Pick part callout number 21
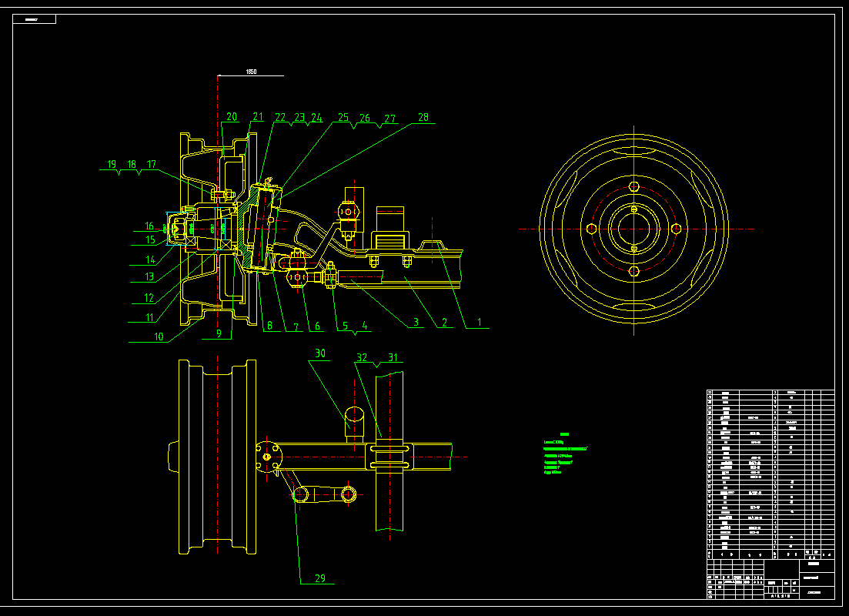849x616 pixels. [x=258, y=116]
